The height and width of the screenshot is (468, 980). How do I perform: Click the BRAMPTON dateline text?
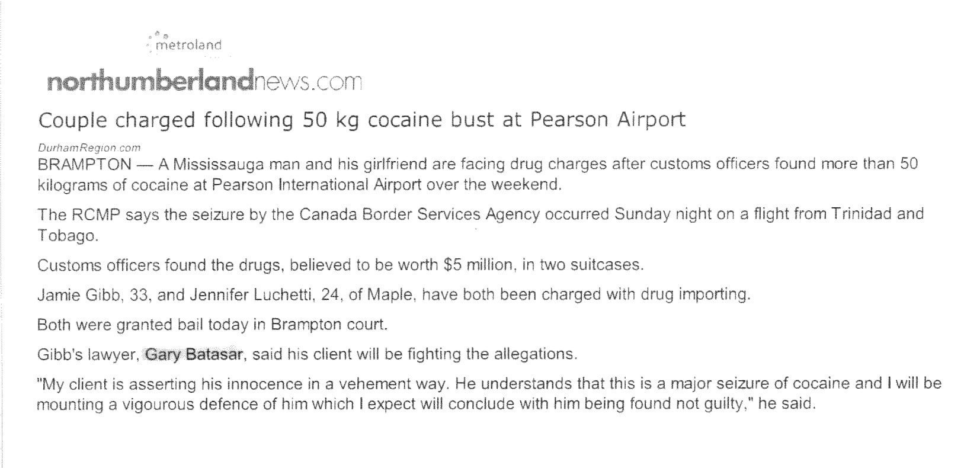coord(84,164)
